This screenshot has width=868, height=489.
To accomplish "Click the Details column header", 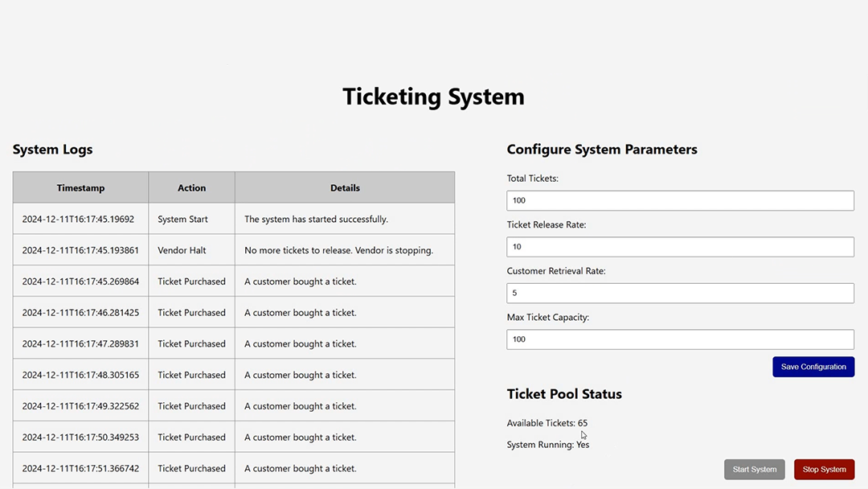I will click(x=345, y=187).
